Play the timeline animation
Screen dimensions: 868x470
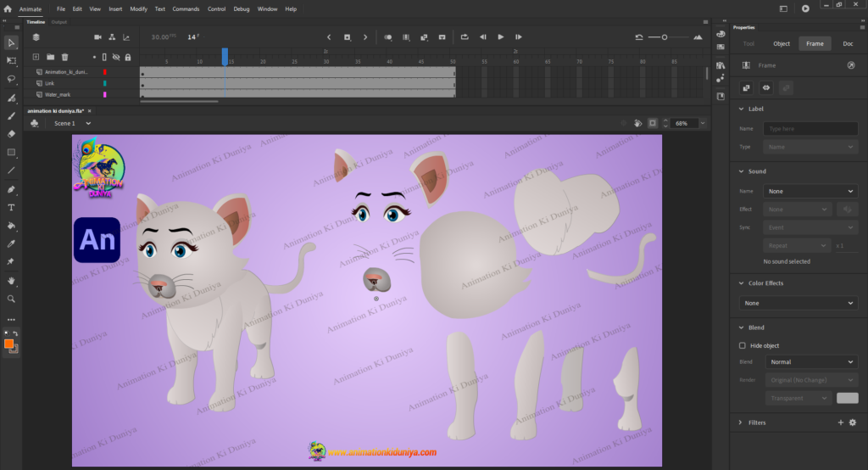(x=500, y=37)
